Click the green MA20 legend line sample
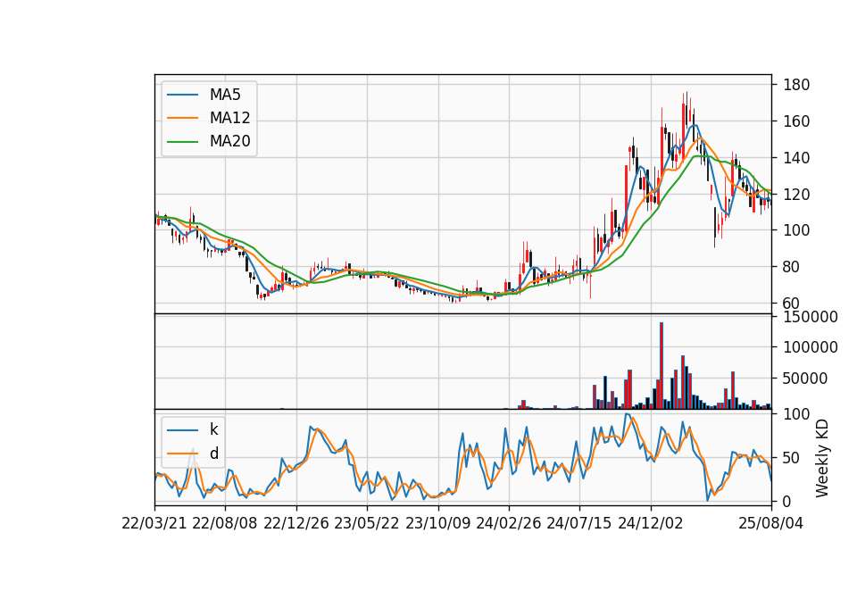Image resolution: width=857 pixels, height=616 pixels. tap(182, 141)
